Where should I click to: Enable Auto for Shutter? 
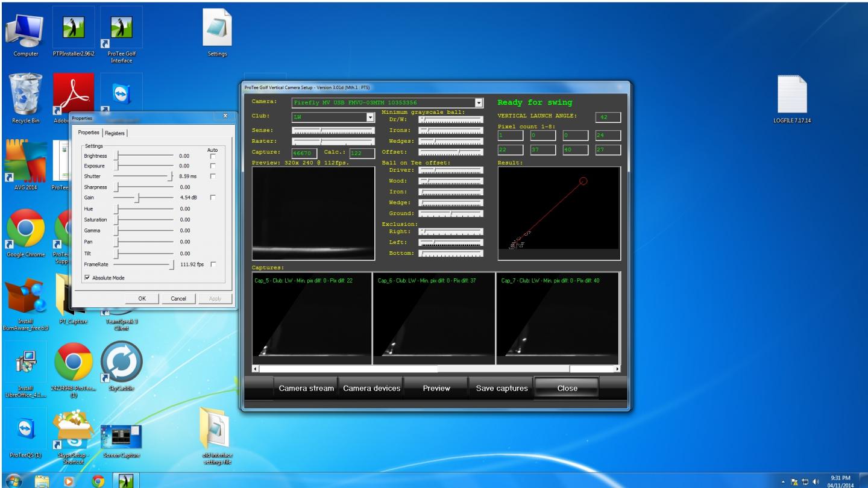point(212,176)
